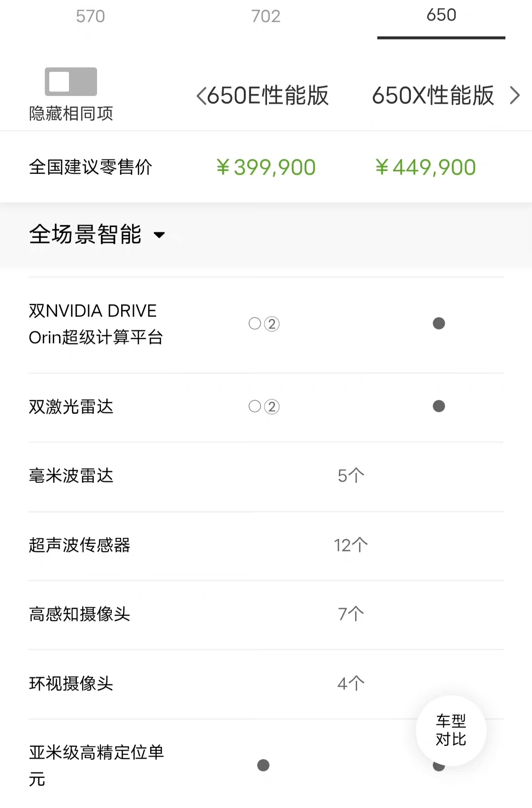Image resolution: width=532 pixels, height=808 pixels.
Task: Click filled dot in NVIDIA Orin row
Action: (438, 323)
